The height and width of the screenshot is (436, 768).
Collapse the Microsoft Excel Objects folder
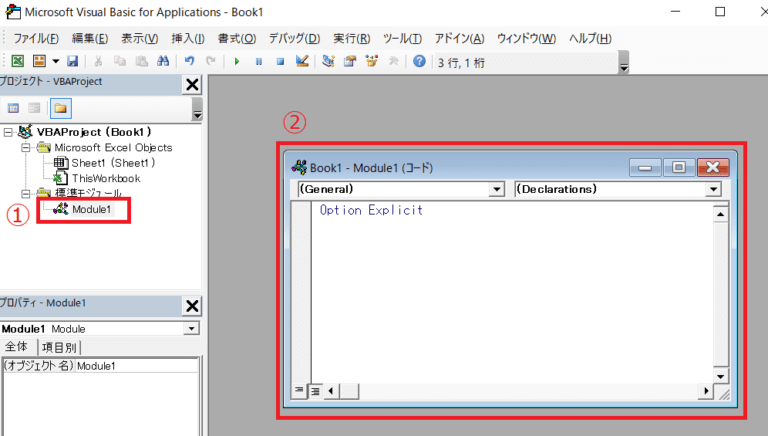(x=26, y=147)
